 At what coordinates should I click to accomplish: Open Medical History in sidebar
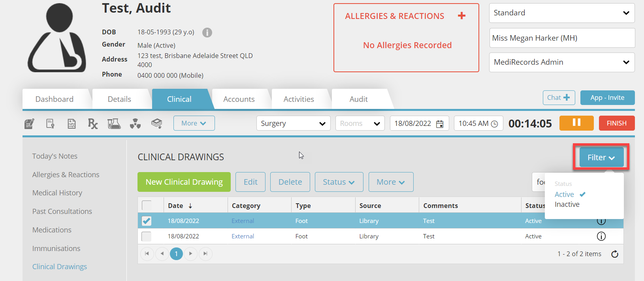pos(57,193)
